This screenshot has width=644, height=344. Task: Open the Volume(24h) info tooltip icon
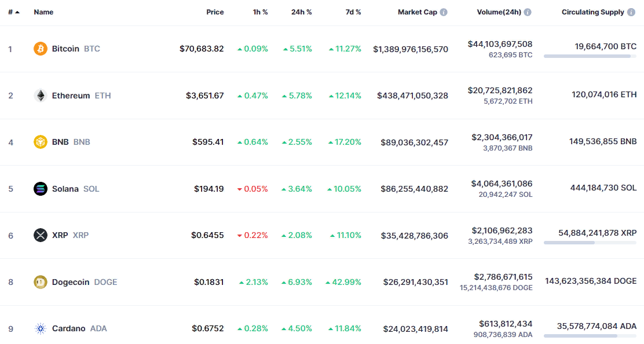coord(528,12)
